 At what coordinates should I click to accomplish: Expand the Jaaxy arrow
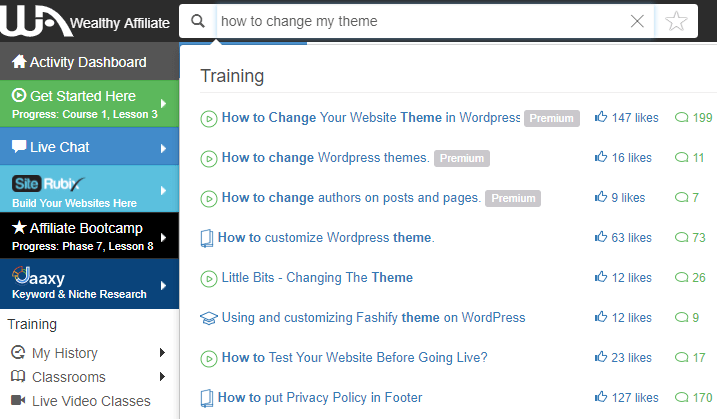[x=163, y=286]
